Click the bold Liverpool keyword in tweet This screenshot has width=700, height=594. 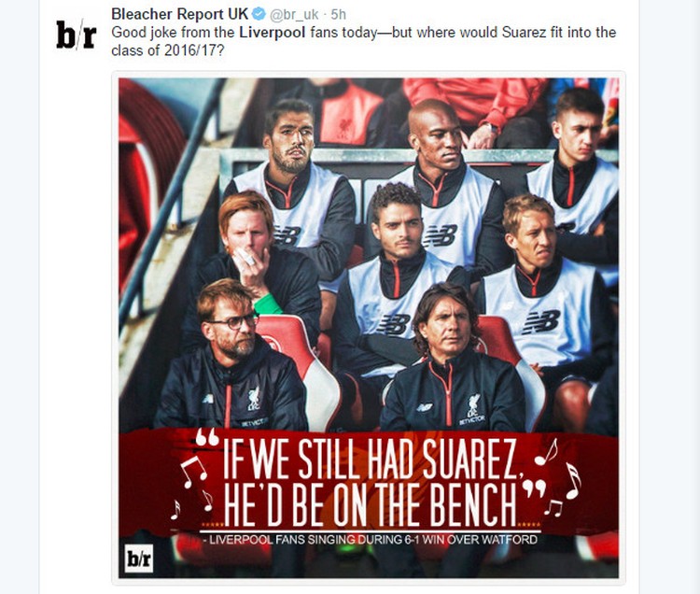pyautogui.click(x=273, y=33)
